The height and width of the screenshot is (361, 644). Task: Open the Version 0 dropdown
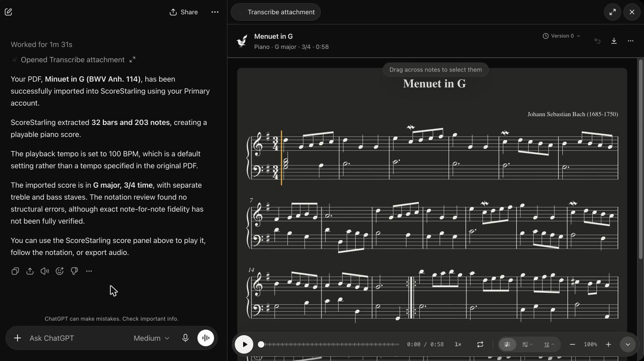point(561,36)
